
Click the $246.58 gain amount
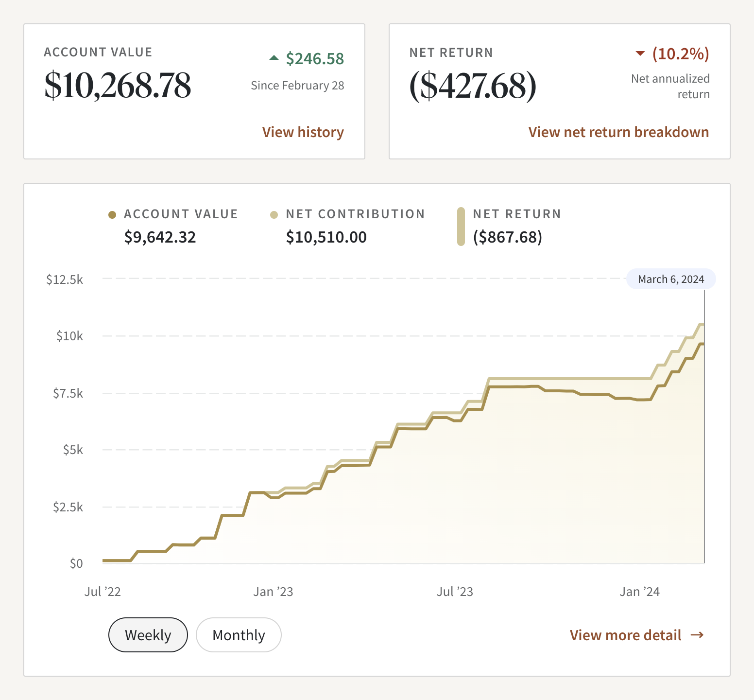coord(315,59)
